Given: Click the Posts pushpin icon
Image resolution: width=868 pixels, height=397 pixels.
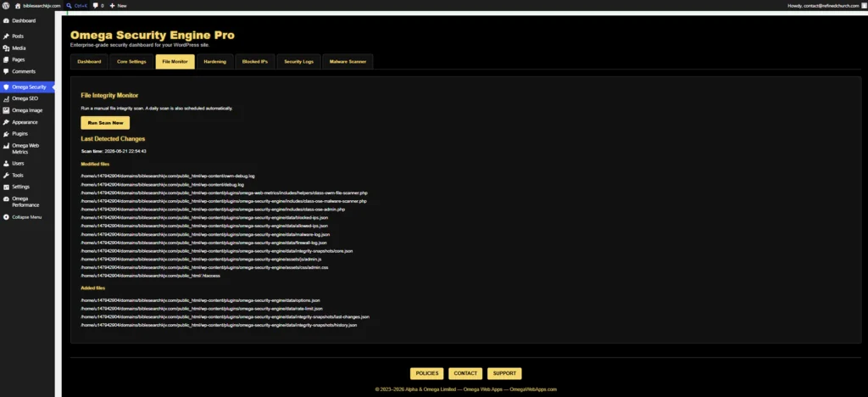Looking at the screenshot, I should (x=6, y=36).
